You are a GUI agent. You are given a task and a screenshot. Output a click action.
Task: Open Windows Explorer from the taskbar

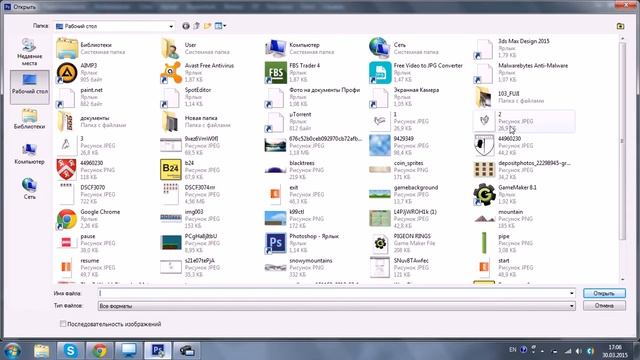tap(41, 351)
